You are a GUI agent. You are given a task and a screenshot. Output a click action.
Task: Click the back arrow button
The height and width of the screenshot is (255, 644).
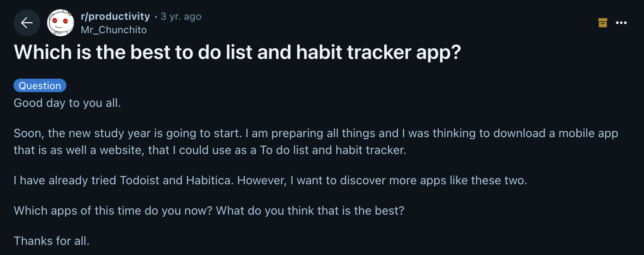[x=27, y=23]
